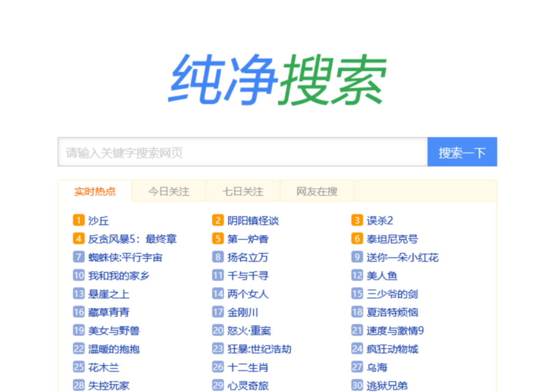Switch to the 今日关注 tab
The image size is (557, 392).
point(169,192)
